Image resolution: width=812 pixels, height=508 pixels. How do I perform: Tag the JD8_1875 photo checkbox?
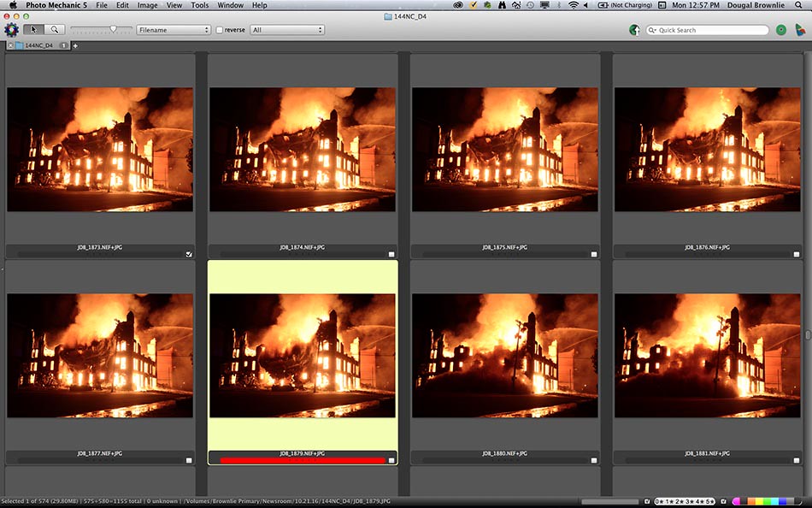coord(594,254)
